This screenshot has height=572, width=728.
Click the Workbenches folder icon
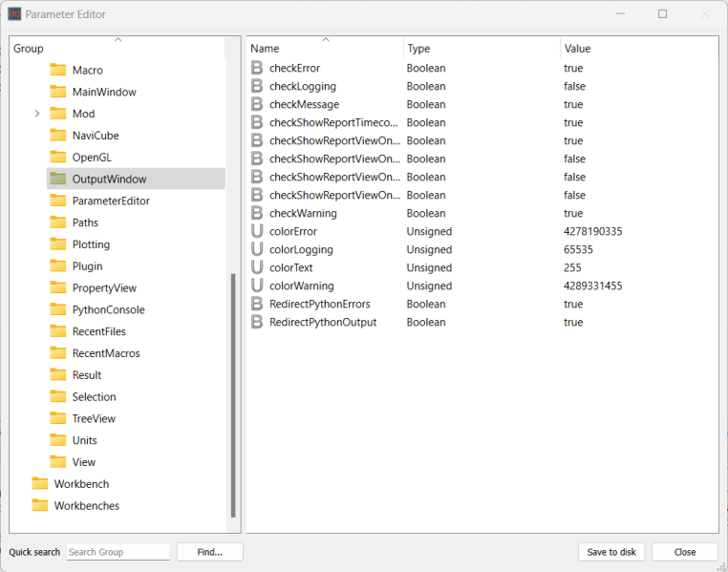[x=39, y=505]
